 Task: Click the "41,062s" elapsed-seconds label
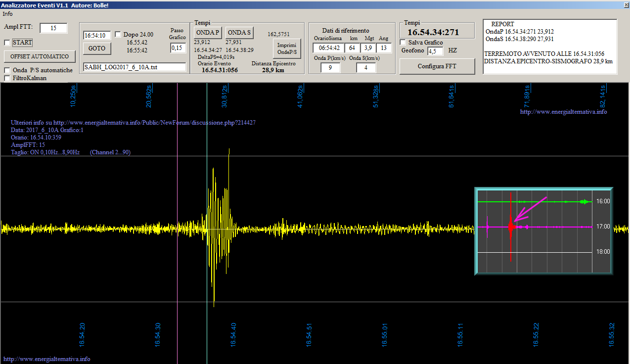tap(300, 96)
